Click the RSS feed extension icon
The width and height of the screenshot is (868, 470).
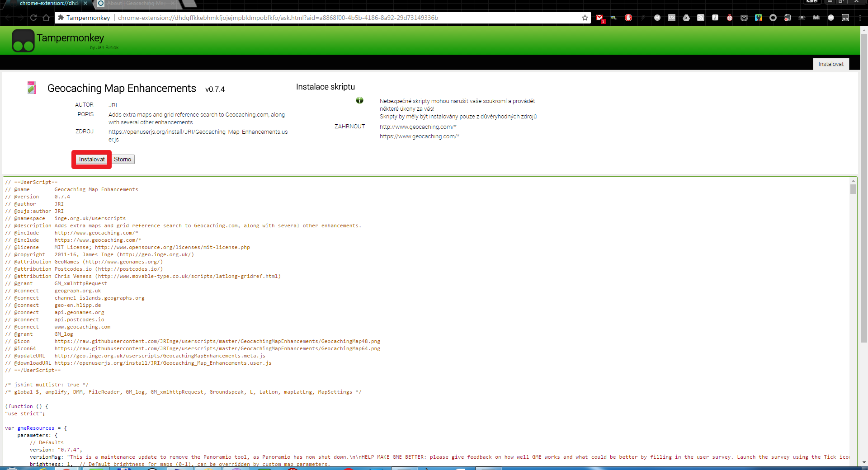pyautogui.click(x=701, y=18)
